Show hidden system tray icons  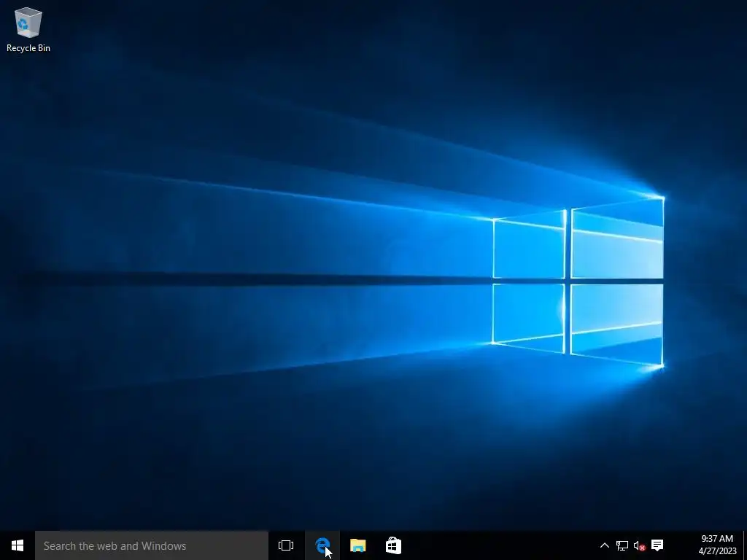[604, 545]
